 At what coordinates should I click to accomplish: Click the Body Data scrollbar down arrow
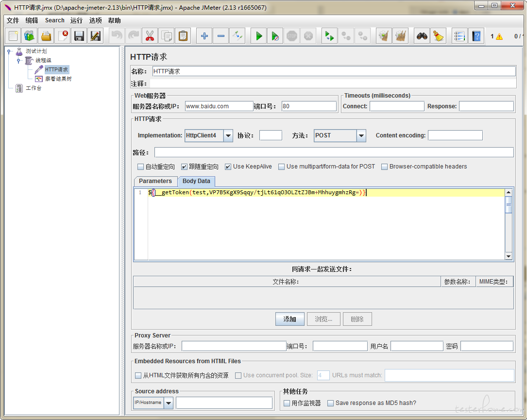click(509, 256)
